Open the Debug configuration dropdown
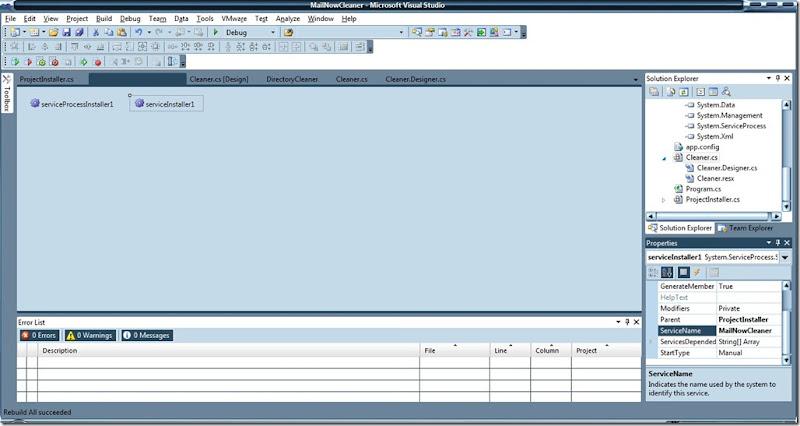The height and width of the screenshot is (426, 800). 273,32
